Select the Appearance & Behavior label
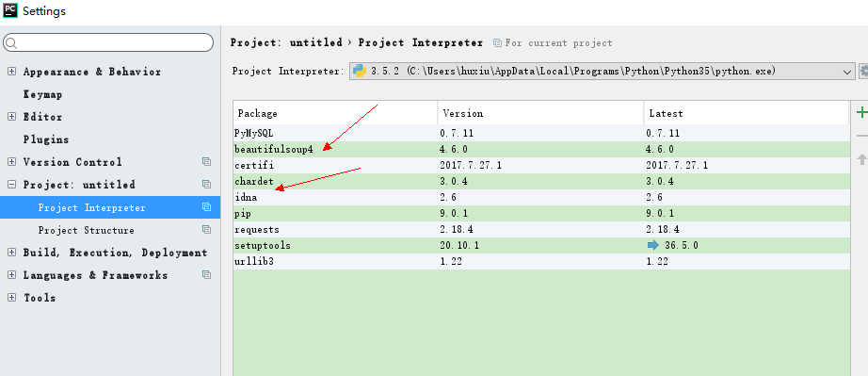This screenshot has height=376, width=868. [x=92, y=72]
